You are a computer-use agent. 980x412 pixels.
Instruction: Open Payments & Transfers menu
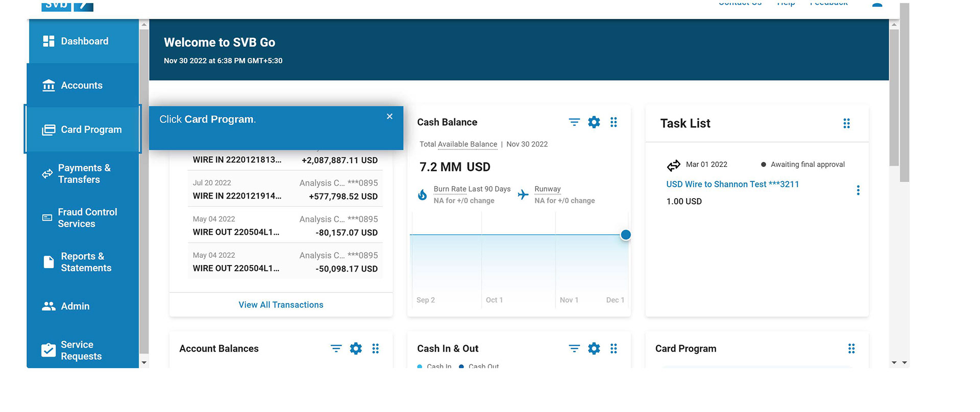83,174
